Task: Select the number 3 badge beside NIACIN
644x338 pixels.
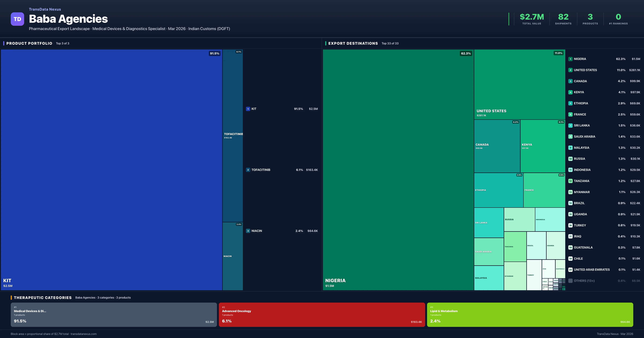Action: coord(248,231)
